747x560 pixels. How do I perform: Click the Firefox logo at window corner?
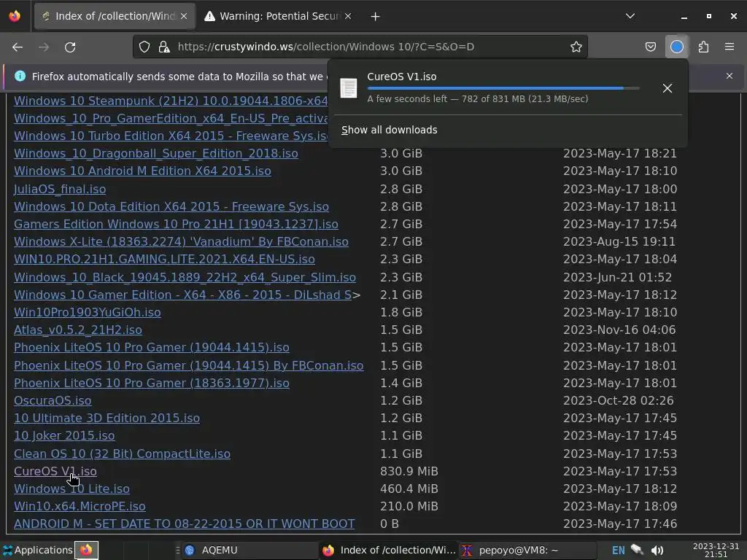tap(15, 16)
